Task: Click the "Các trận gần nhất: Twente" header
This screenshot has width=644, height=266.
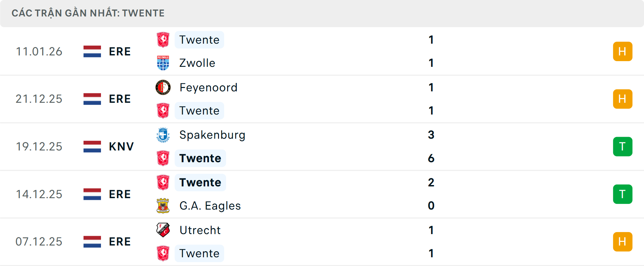Action: click(x=88, y=13)
